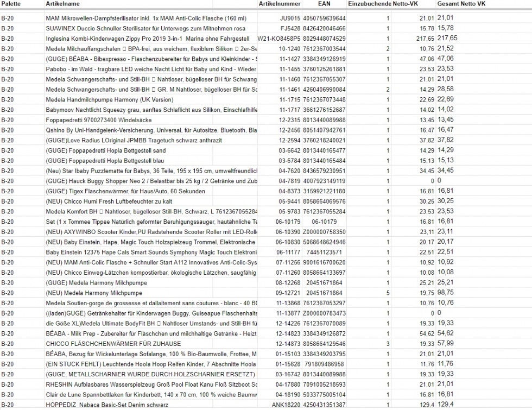Select the BÉABA Bezug für Wickelunterlage cell
Viewport: 532px width, 410px height.
[151, 354]
